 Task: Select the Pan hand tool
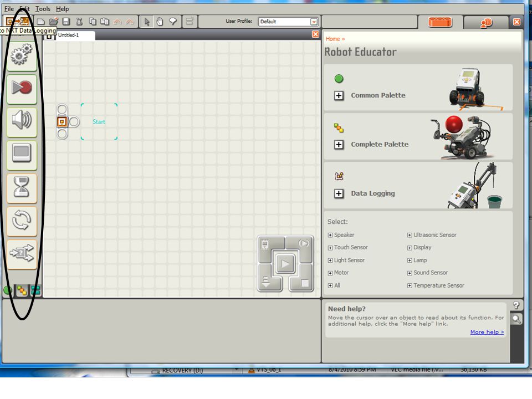click(160, 22)
